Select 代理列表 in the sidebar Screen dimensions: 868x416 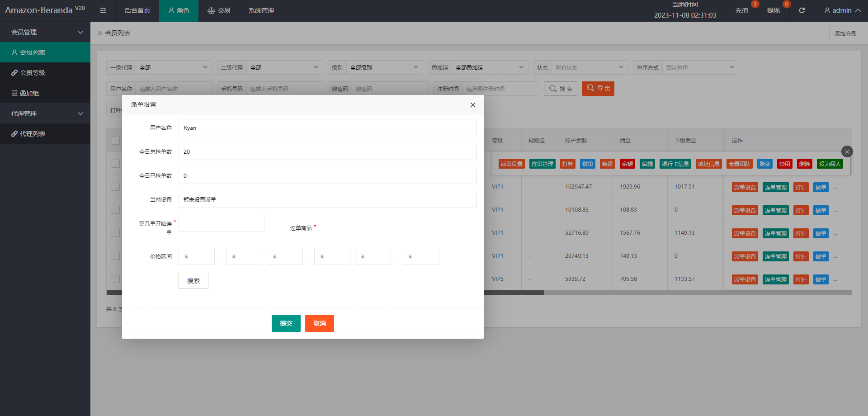(45, 134)
